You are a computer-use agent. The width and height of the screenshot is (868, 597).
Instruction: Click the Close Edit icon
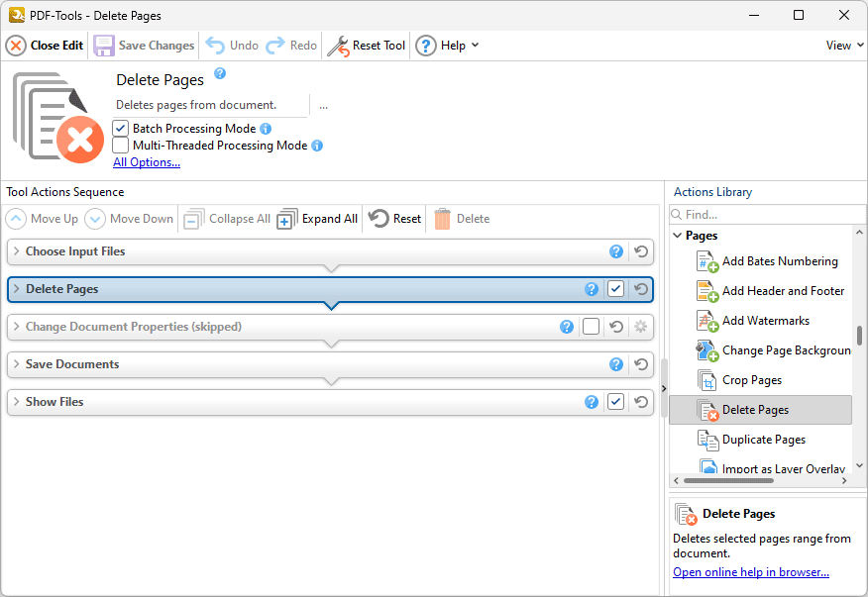click(16, 46)
